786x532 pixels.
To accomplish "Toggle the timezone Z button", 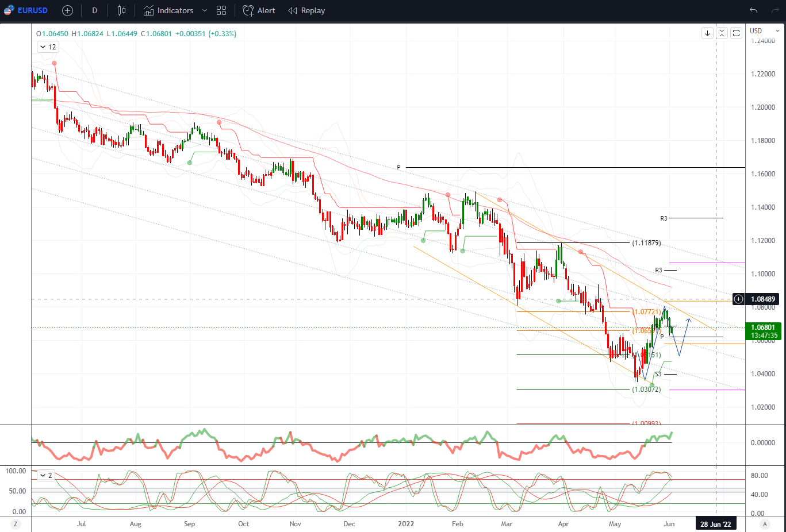I will pos(16,524).
